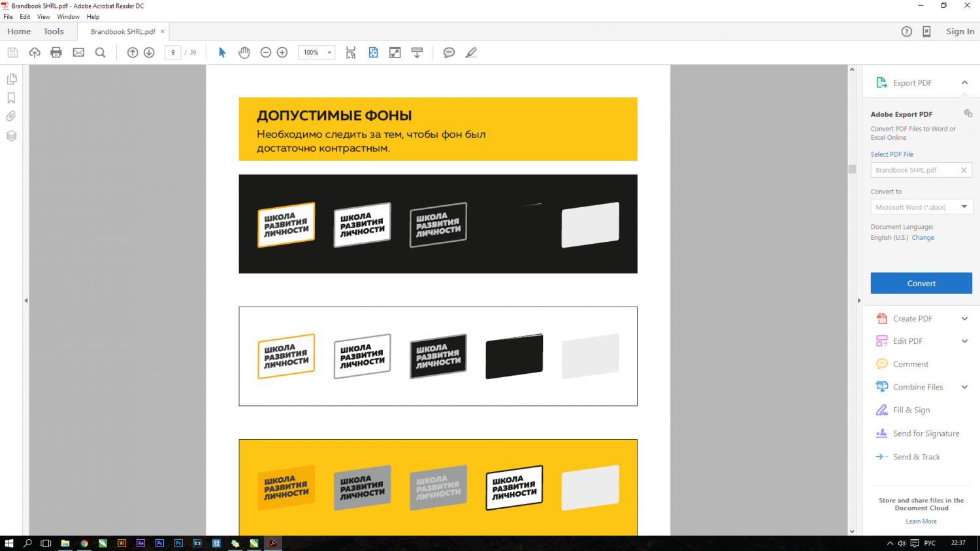Open the Page Thumbnails panel

click(x=12, y=79)
